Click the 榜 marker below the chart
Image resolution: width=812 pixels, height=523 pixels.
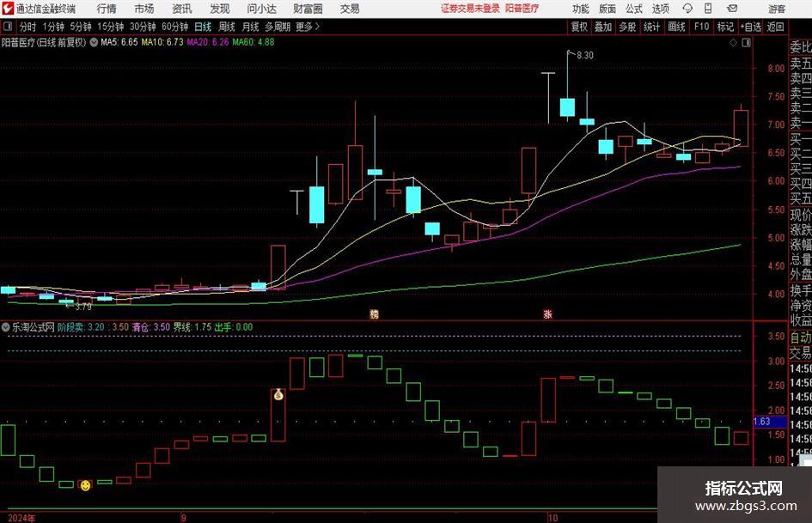tap(374, 313)
